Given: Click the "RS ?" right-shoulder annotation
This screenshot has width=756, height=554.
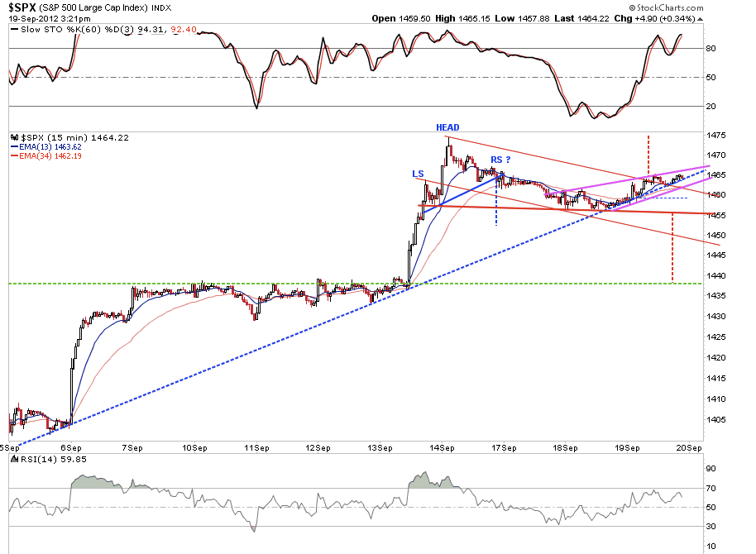Looking at the screenshot, I should point(500,160).
